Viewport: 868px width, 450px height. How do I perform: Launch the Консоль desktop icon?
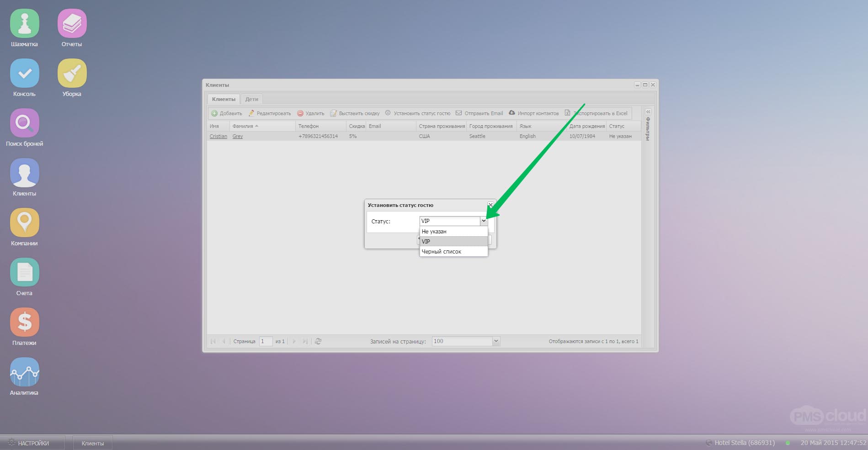tap(24, 73)
